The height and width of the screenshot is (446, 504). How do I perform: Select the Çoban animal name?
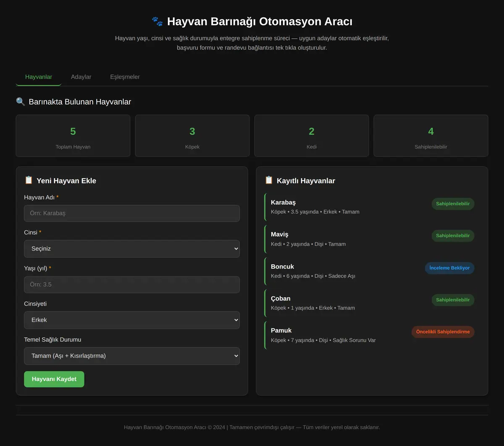[x=281, y=298]
